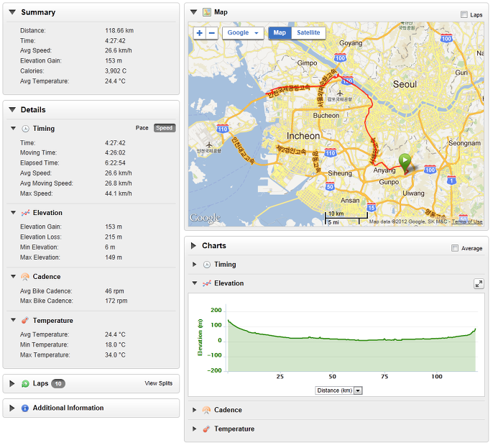Collapse the Map panel
The image size is (493, 448).
tap(194, 12)
